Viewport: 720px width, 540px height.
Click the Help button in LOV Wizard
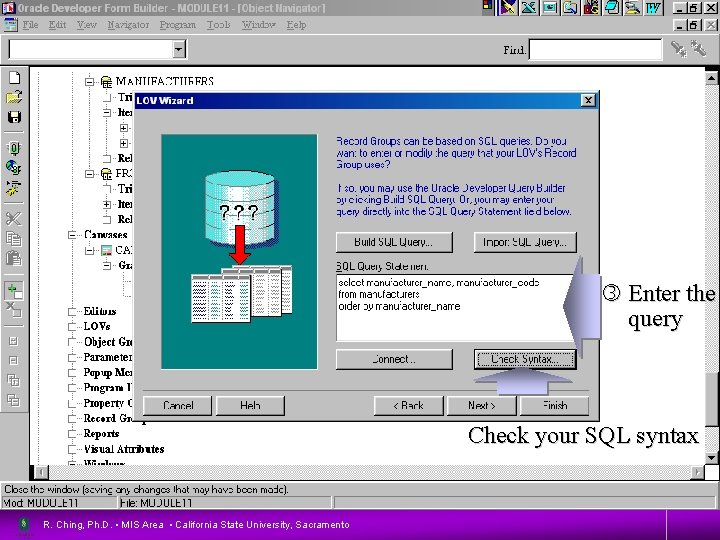point(250,406)
